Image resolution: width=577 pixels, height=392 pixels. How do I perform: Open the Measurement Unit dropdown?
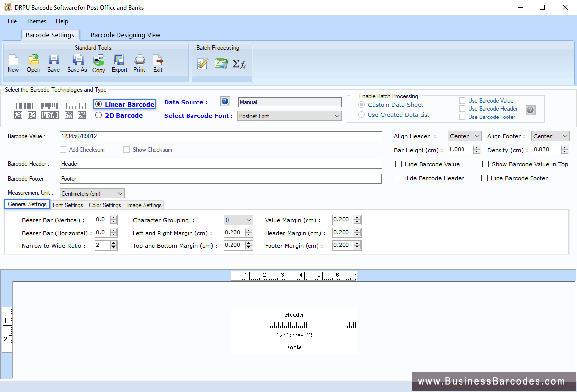92,193
